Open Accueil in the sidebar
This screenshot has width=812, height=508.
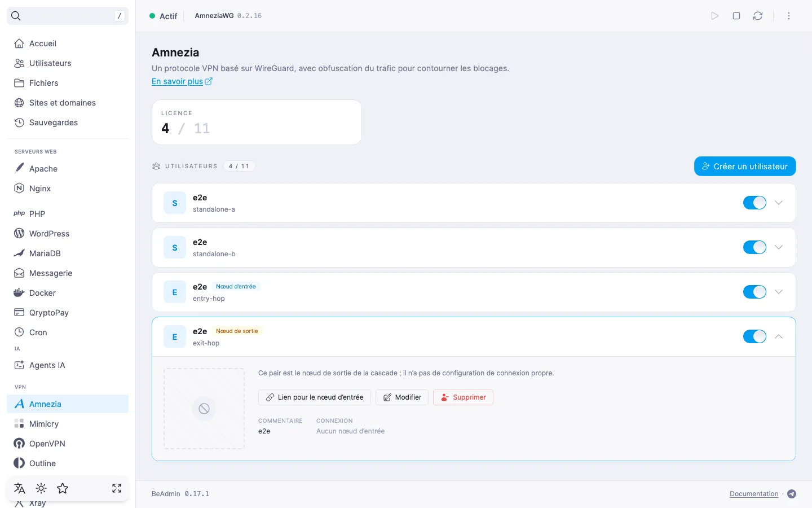(68, 43)
